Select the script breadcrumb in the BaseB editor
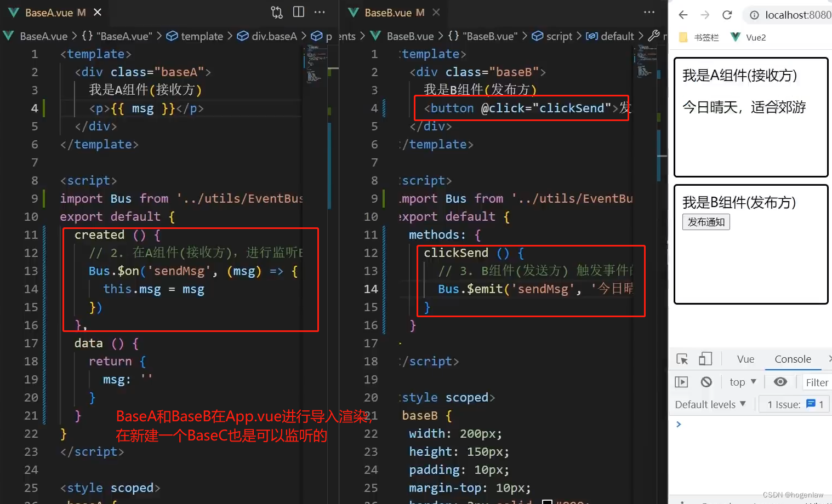This screenshot has width=832, height=504. coord(552,36)
